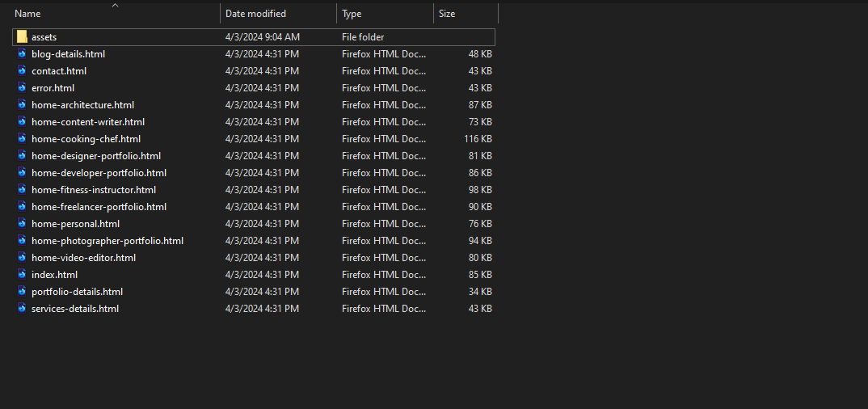
Task: Click the File folder type cell
Action: (363, 37)
